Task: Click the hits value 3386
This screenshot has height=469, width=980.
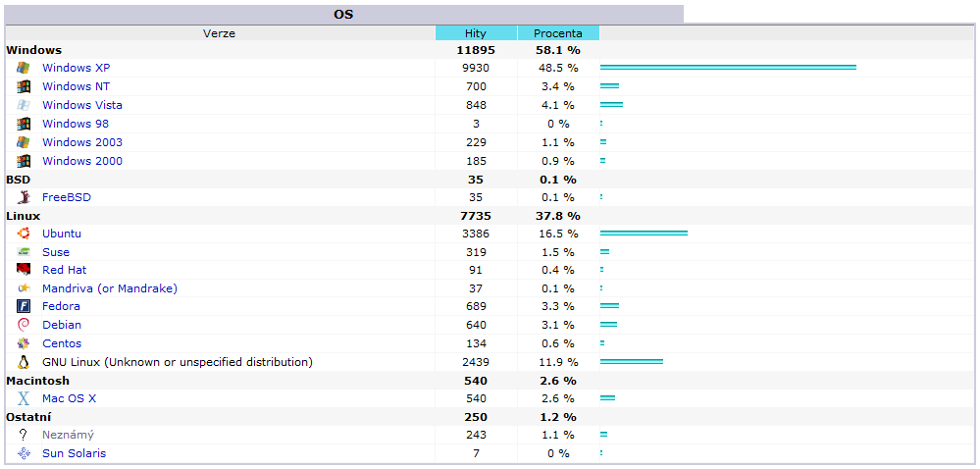Action: tap(476, 234)
